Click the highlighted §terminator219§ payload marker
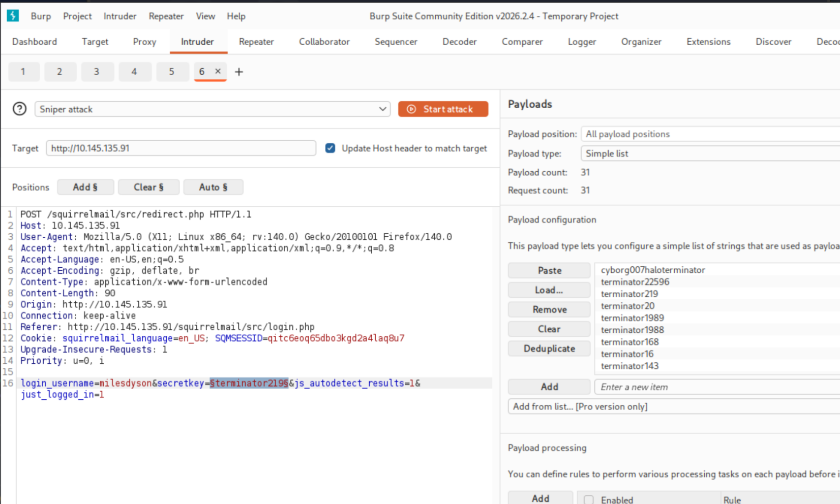 (249, 383)
